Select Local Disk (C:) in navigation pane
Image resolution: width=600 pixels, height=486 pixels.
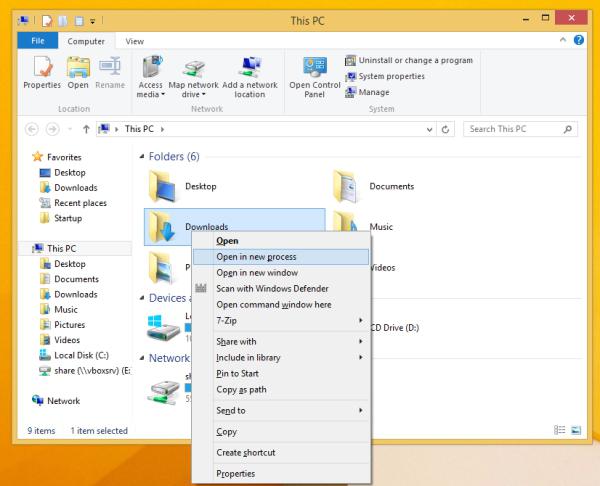(x=80, y=354)
